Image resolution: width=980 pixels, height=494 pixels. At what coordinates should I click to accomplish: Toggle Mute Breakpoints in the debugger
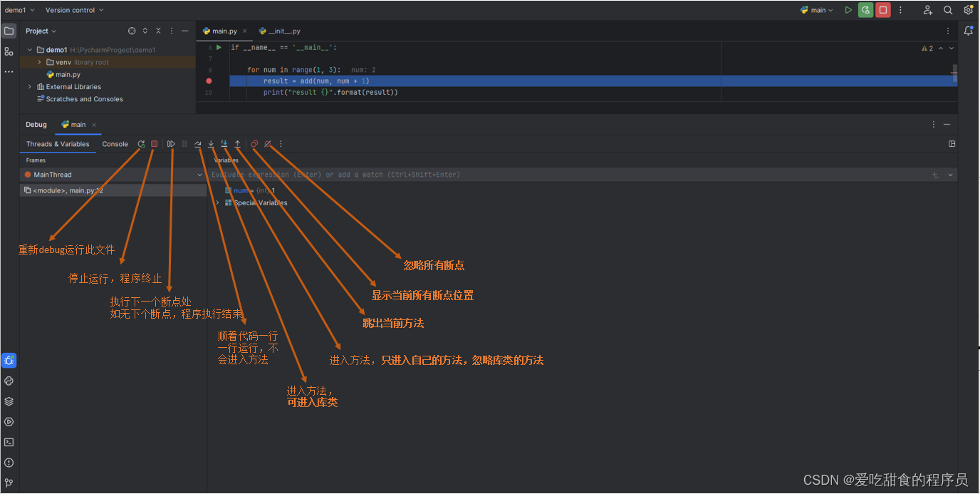pos(267,144)
